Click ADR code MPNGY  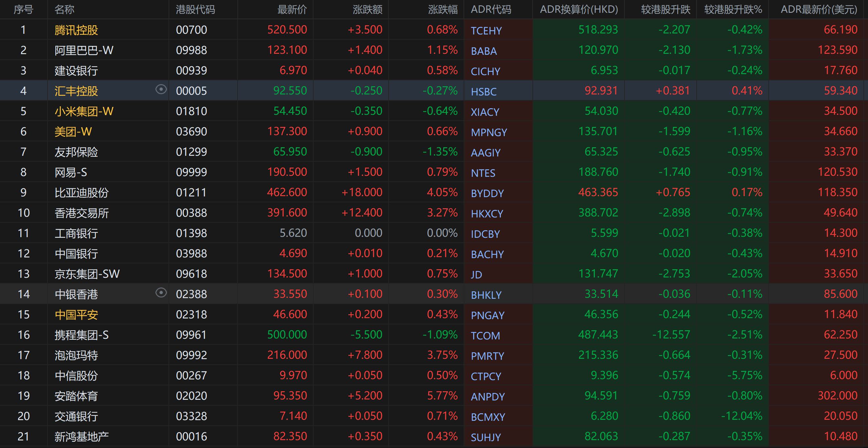pyautogui.click(x=489, y=132)
